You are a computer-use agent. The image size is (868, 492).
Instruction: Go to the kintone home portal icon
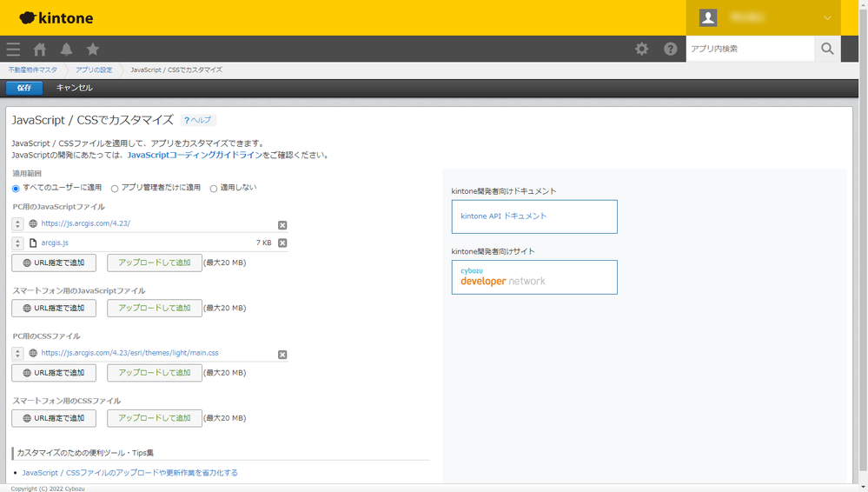pyautogui.click(x=39, y=50)
